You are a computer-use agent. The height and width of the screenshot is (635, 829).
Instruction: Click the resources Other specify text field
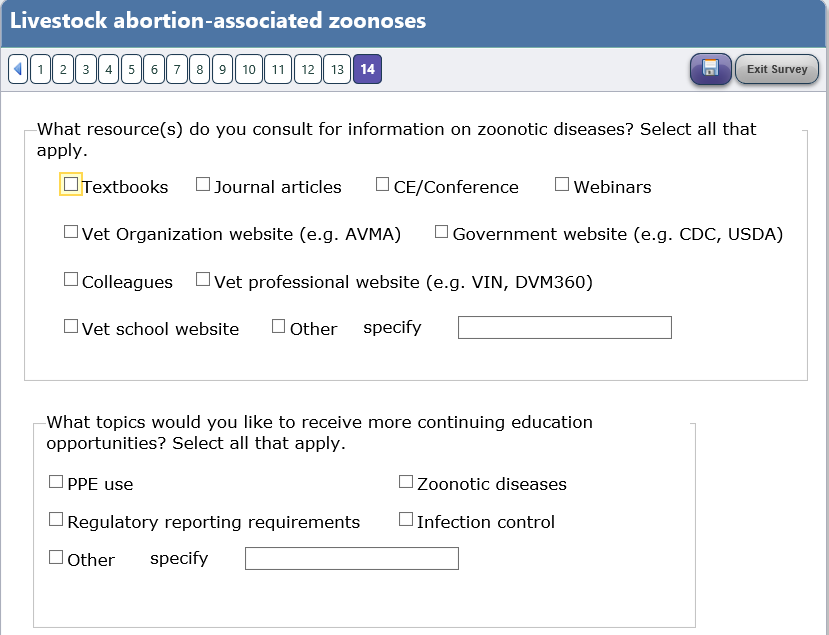point(564,328)
